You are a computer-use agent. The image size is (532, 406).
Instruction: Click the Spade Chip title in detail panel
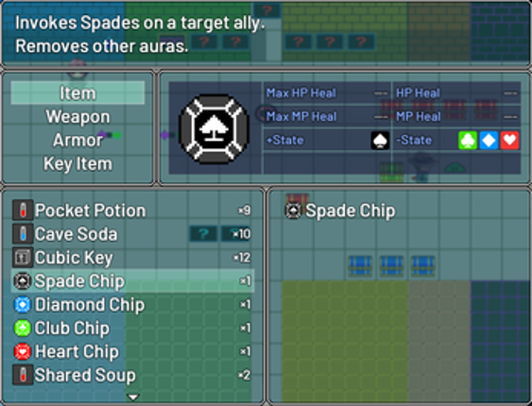351,211
